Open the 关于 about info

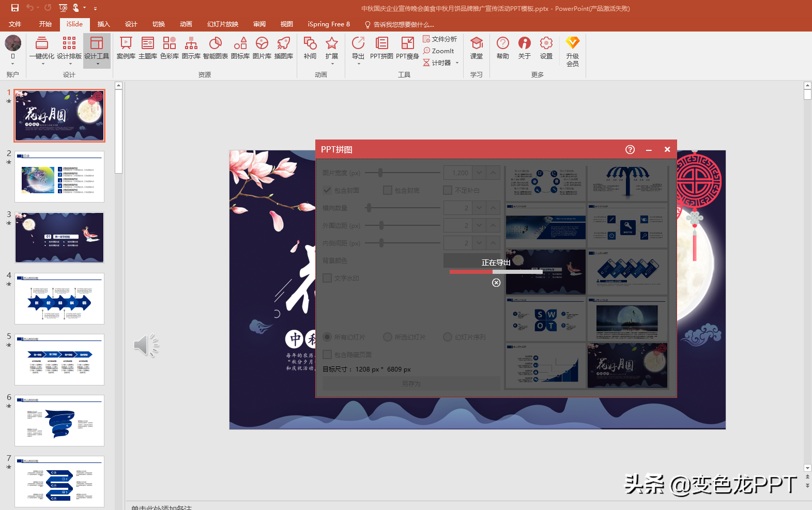525,48
